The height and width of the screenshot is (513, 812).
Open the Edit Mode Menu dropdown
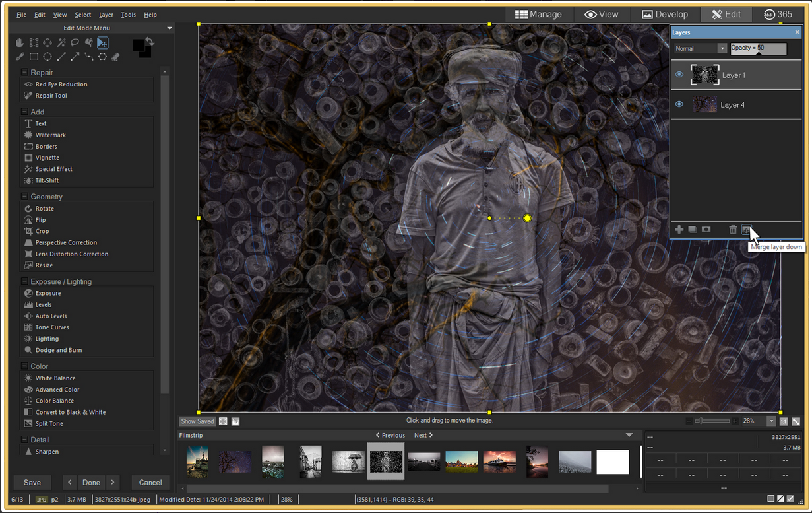coord(170,28)
